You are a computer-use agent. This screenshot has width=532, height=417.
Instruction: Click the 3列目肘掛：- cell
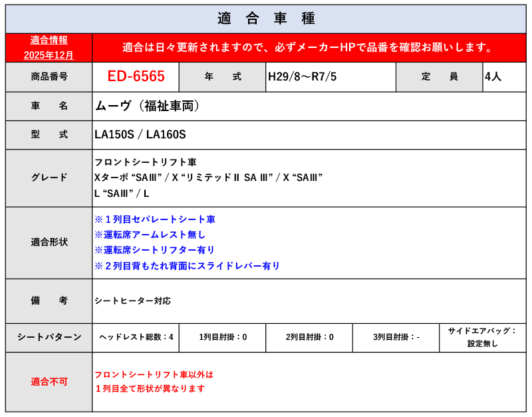(396, 337)
